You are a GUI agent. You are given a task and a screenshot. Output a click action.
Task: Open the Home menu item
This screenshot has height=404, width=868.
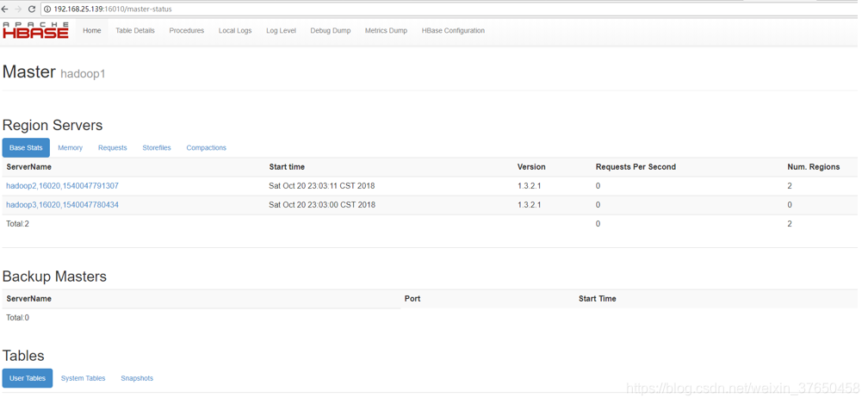click(x=92, y=31)
